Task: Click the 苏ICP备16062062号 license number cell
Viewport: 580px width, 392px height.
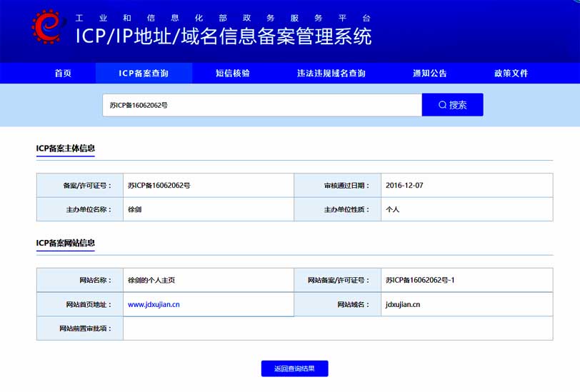Action: (x=159, y=186)
